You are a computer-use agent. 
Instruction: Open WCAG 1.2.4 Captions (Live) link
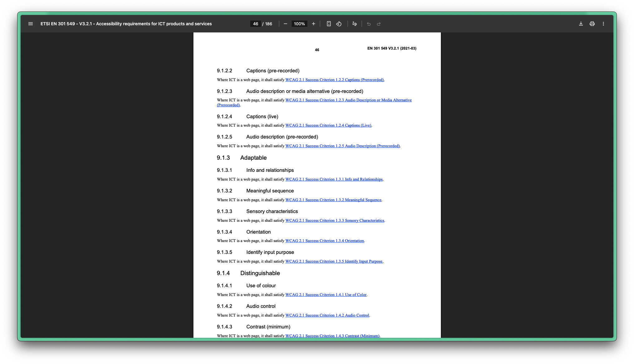(328, 125)
